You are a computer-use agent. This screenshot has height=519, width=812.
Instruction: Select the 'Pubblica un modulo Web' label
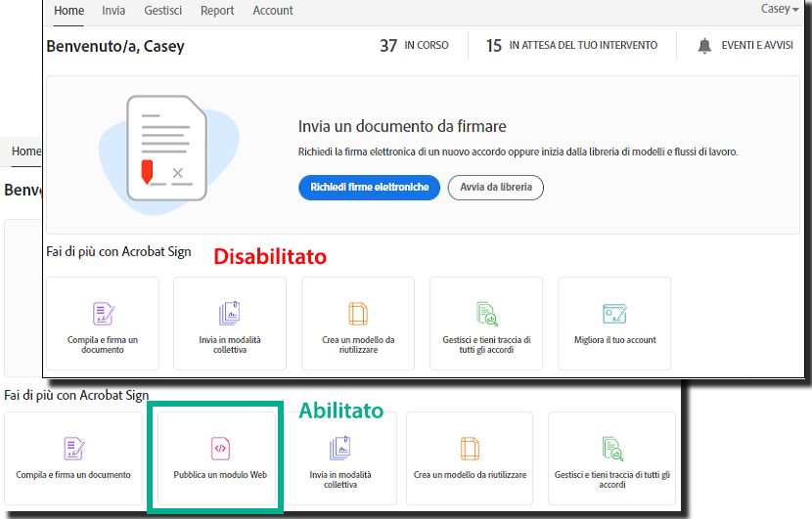click(220, 474)
